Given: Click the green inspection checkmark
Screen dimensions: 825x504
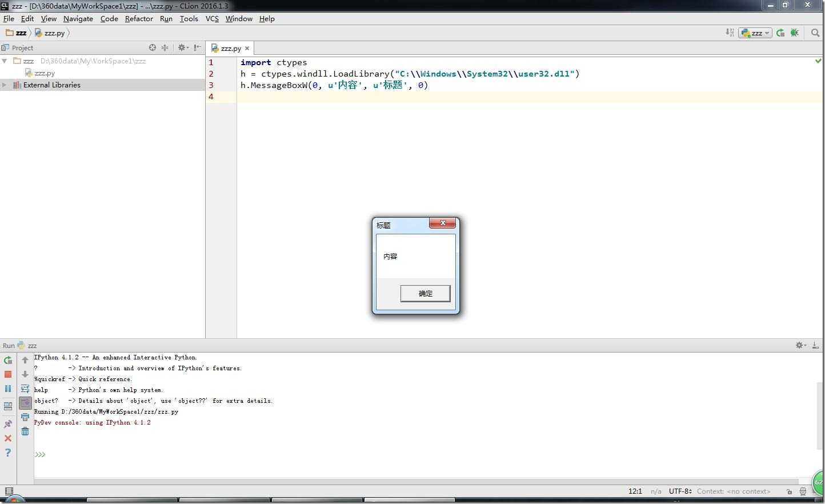Looking at the screenshot, I should [x=818, y=61].
